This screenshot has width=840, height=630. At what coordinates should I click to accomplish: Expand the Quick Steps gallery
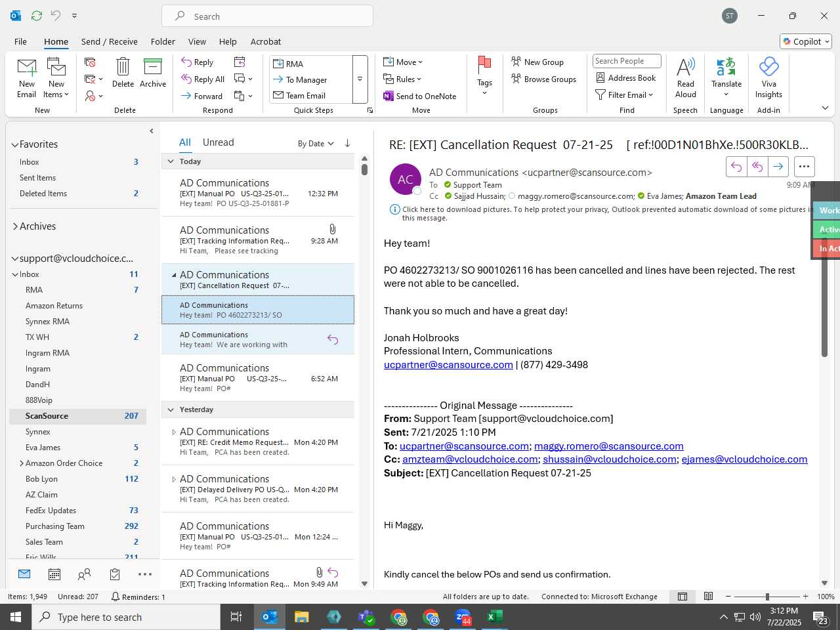[x=360, y=79]
